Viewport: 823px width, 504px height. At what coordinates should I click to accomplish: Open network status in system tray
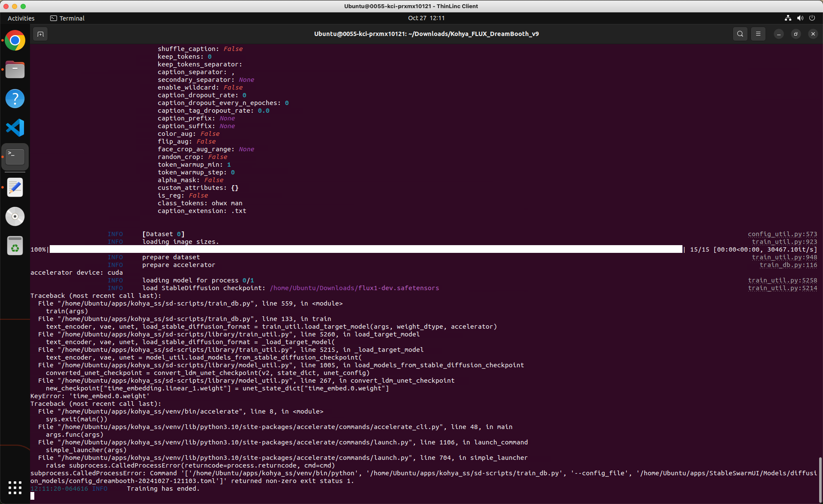(x=788, y=18)
